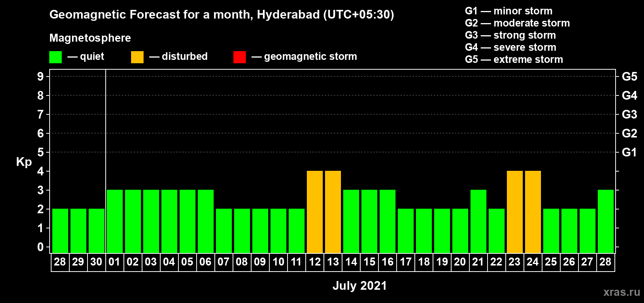This screenshot has height=303, width=644.
Task: Click the green quiet legend swatch
Action: [x=56, y=57]
